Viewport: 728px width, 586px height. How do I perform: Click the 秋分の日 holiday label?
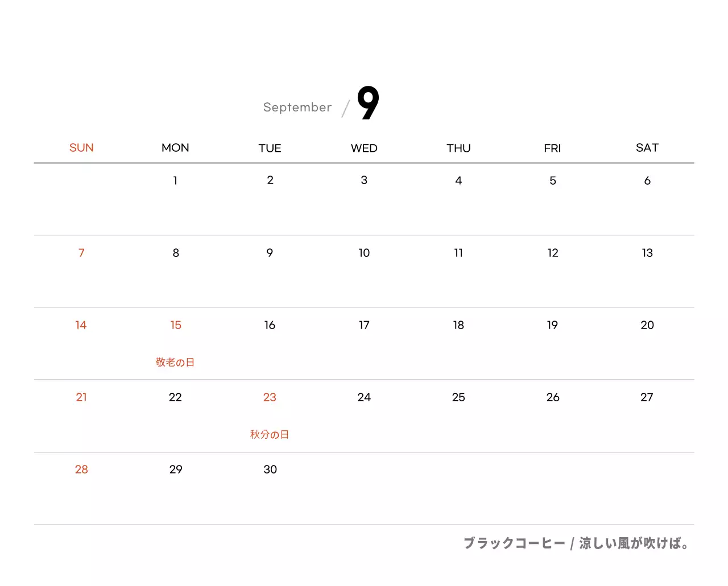coord(270,434)
